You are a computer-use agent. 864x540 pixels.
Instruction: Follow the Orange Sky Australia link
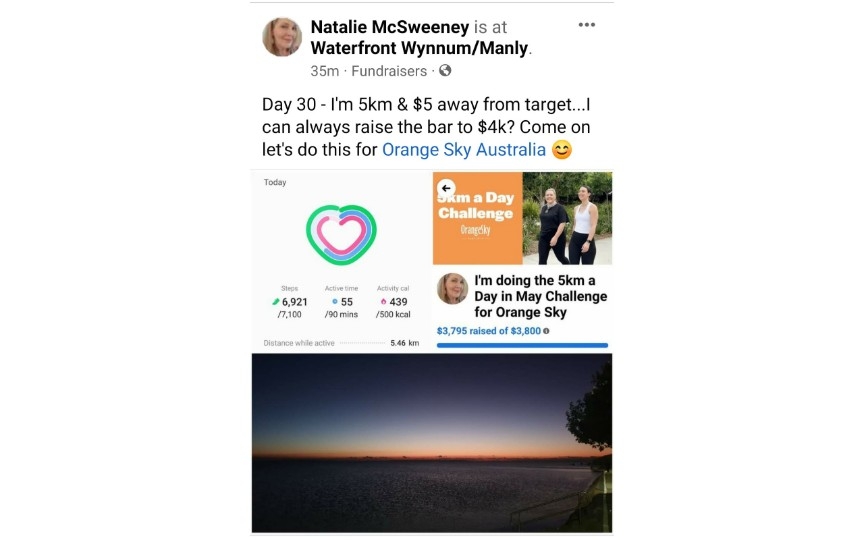click(x=464, y=150)
